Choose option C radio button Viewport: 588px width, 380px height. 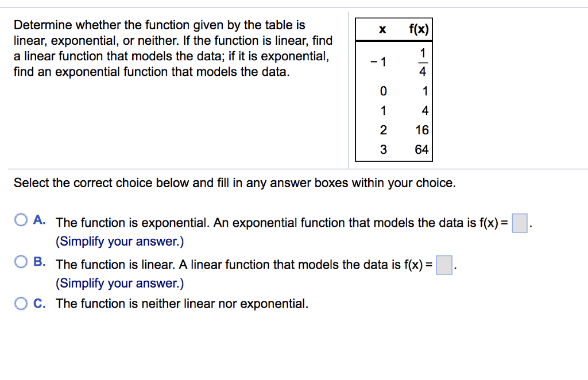[x=21, y=303]
